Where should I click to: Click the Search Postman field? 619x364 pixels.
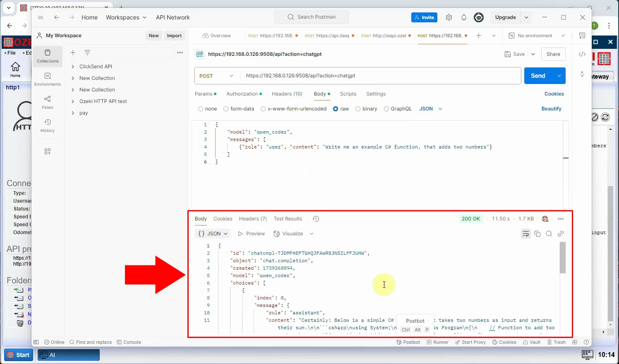[312, 17]
